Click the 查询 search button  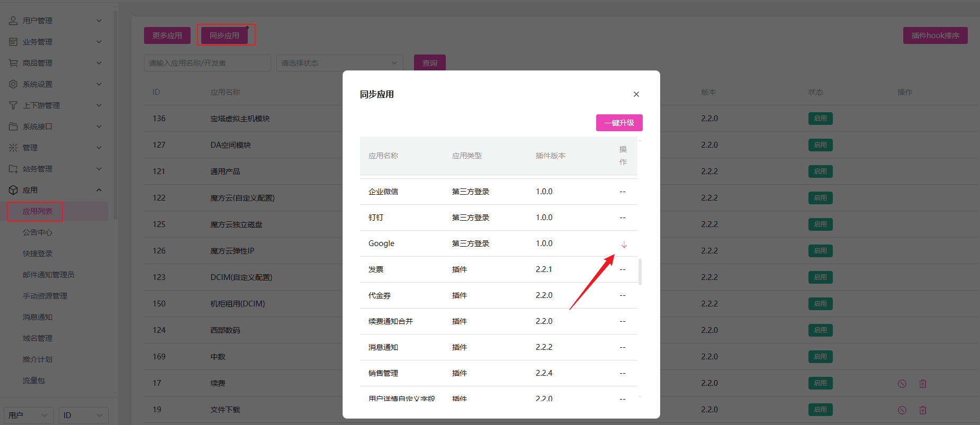(x=430, y=63)
